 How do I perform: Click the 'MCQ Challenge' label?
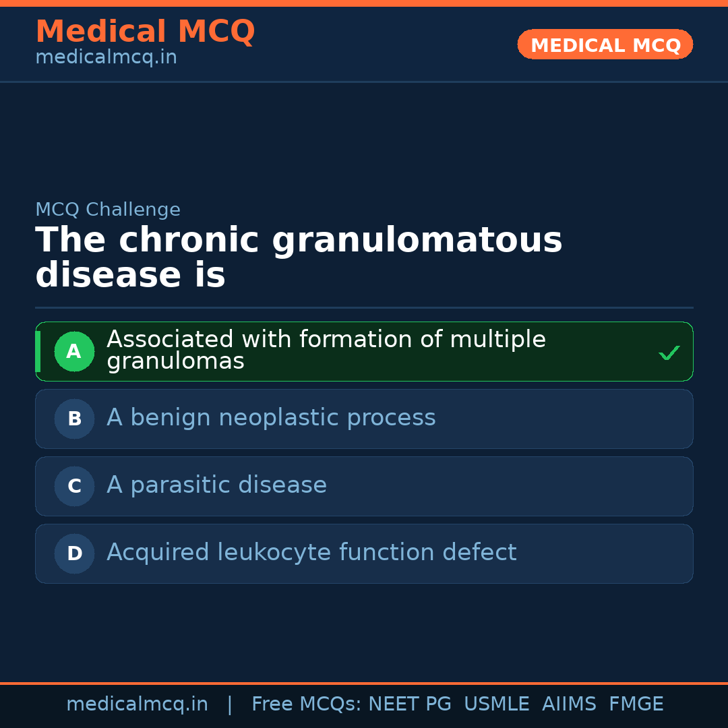108,210
